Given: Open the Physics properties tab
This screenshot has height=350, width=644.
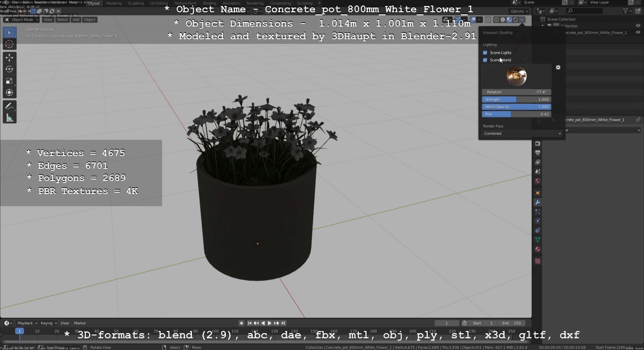Looking at the screenshot, I should click(538, 221).
